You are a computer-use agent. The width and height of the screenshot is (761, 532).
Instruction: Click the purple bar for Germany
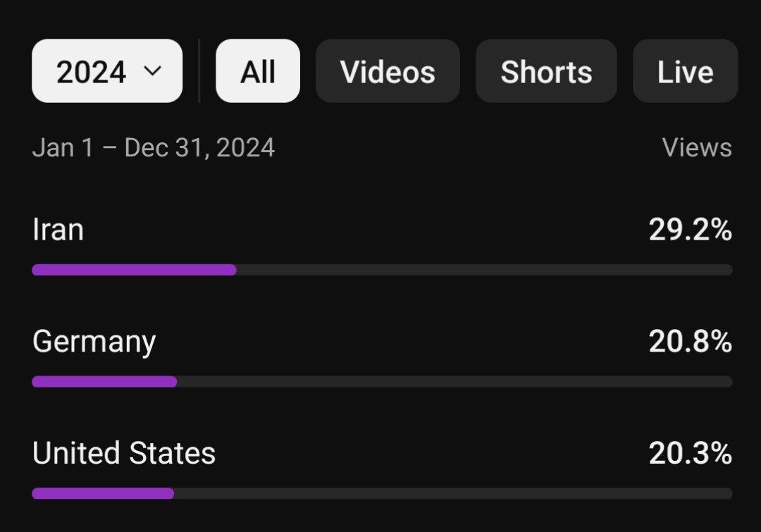coord(104,381)
